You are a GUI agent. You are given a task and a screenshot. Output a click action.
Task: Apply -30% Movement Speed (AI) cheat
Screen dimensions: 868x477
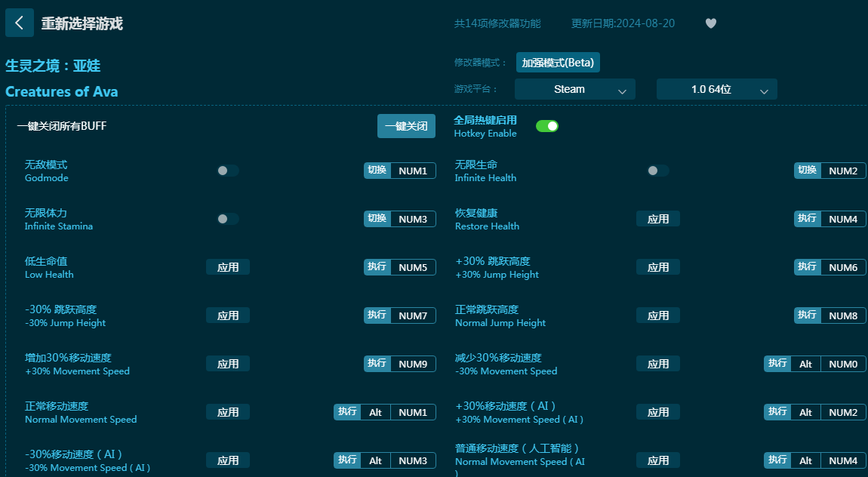228,460
